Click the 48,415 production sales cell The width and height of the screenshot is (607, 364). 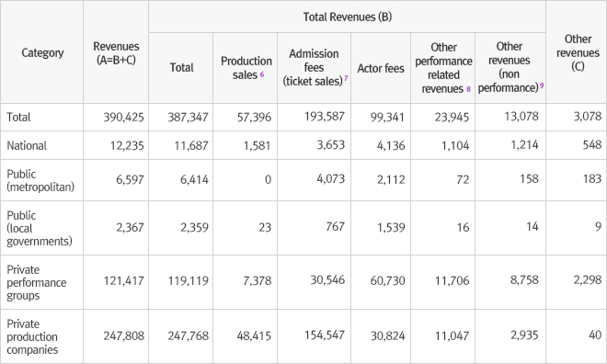point(254,336)
